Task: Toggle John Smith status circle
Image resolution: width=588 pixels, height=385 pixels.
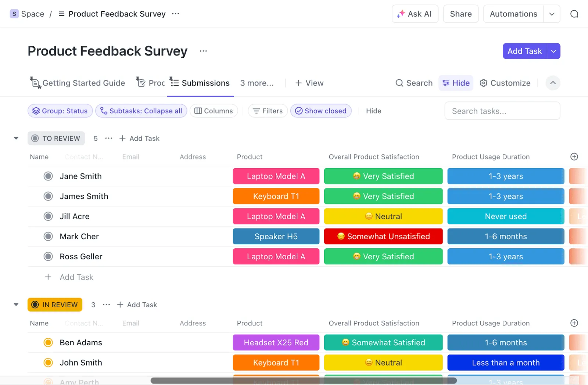Action: (x=48, y=363)
